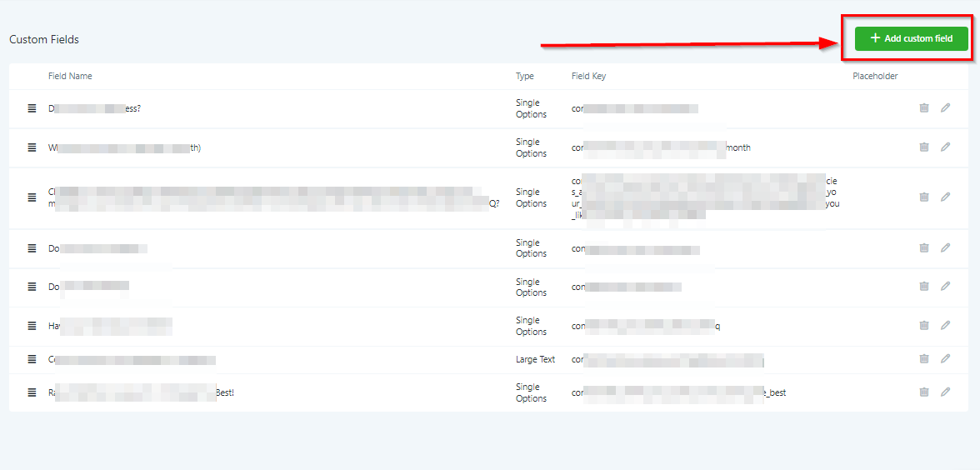Delete the field with key ending "month"

pos(924,147)
